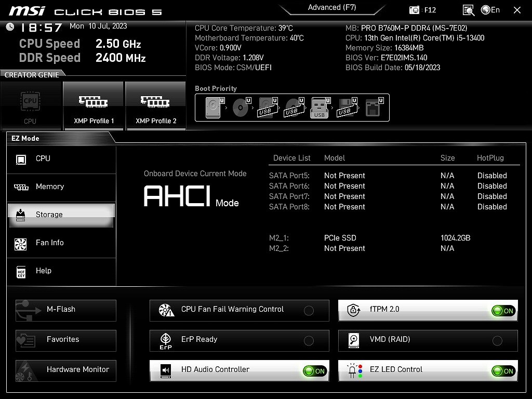Select the M2_2 Not Present entry
The height and width of the screenshot is (399, 532).
click(362, 249)
